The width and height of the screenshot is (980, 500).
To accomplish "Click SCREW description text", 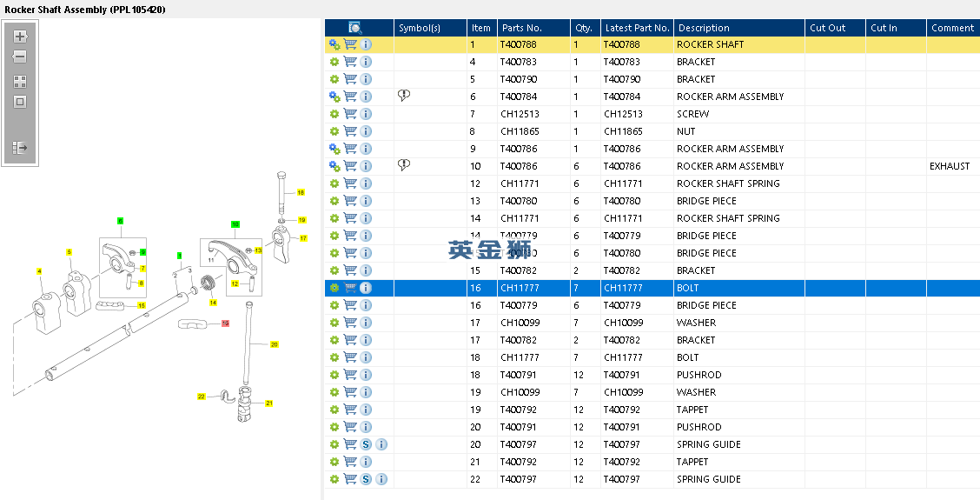I will coord(693,114).
